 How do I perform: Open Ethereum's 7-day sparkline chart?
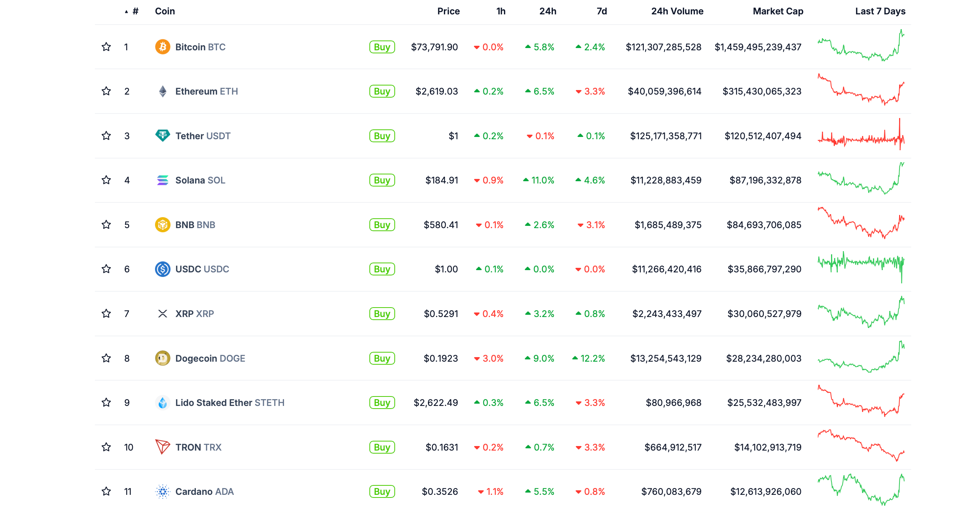tap(861, 90)
